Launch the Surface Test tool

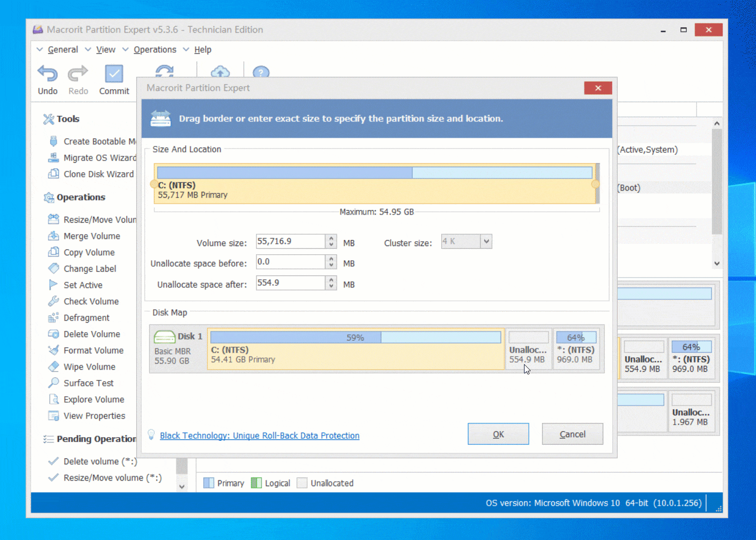click(x=88, y=383)
